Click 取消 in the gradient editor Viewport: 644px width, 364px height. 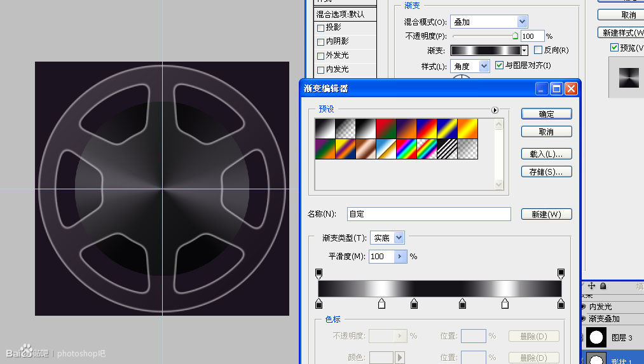(x=546, y=131)
